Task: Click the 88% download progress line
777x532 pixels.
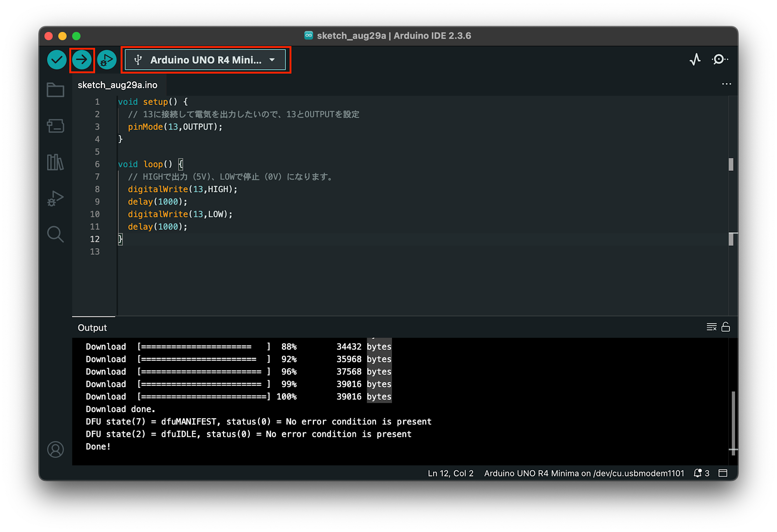Action: [x=239, y=347]
